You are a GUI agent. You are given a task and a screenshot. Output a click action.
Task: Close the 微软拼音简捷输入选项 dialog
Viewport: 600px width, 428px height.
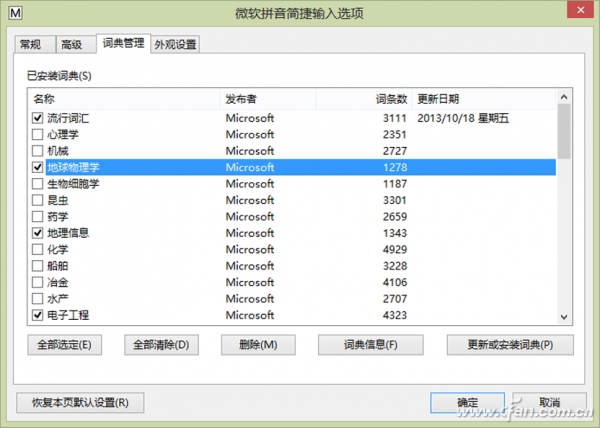point(580,10)
